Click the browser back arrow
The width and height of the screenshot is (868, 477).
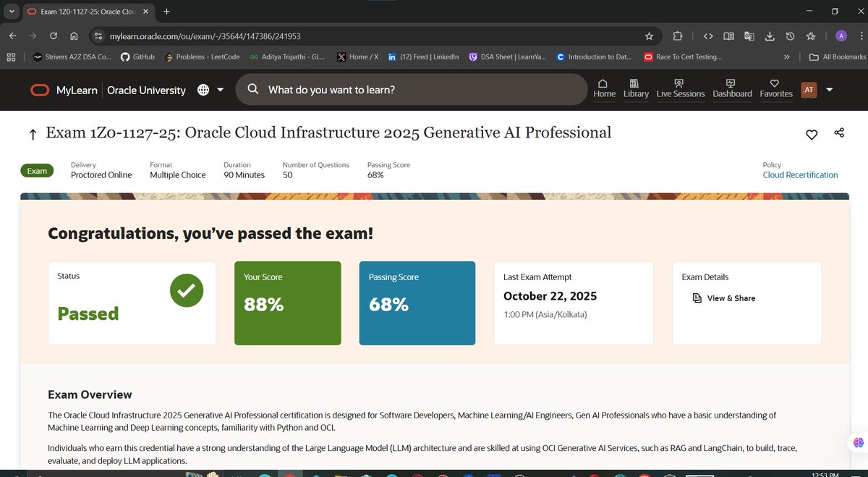pyautogui.click(x=12, y=36)
